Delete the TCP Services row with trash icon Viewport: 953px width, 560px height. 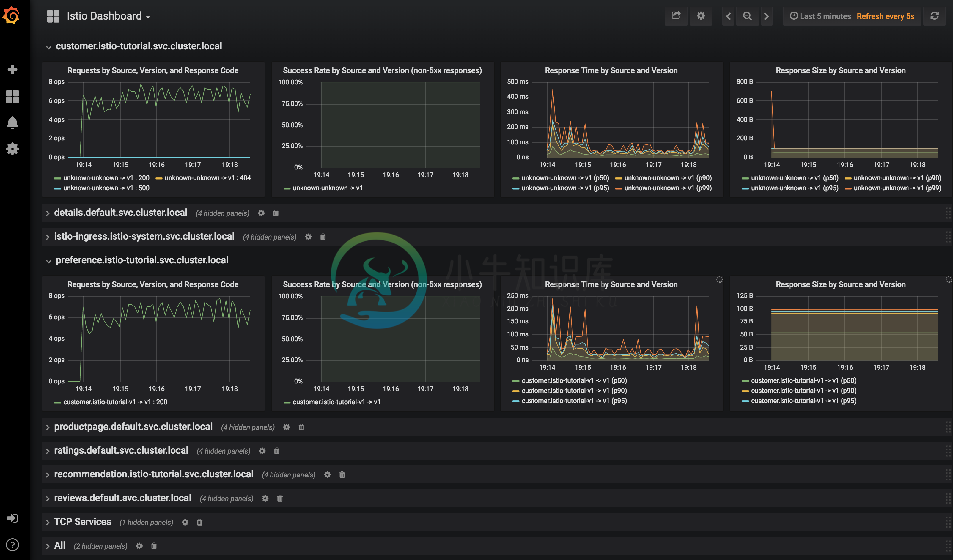pos(200,523)
